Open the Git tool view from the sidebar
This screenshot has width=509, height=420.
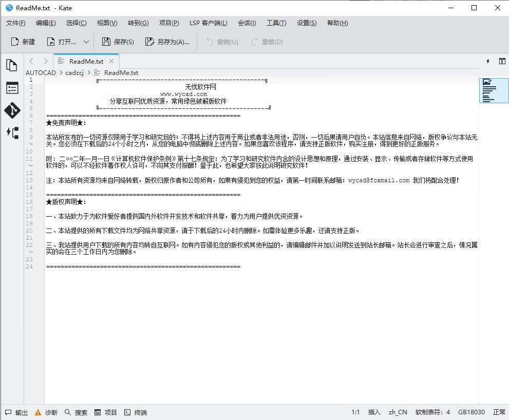tap(12, 110)
